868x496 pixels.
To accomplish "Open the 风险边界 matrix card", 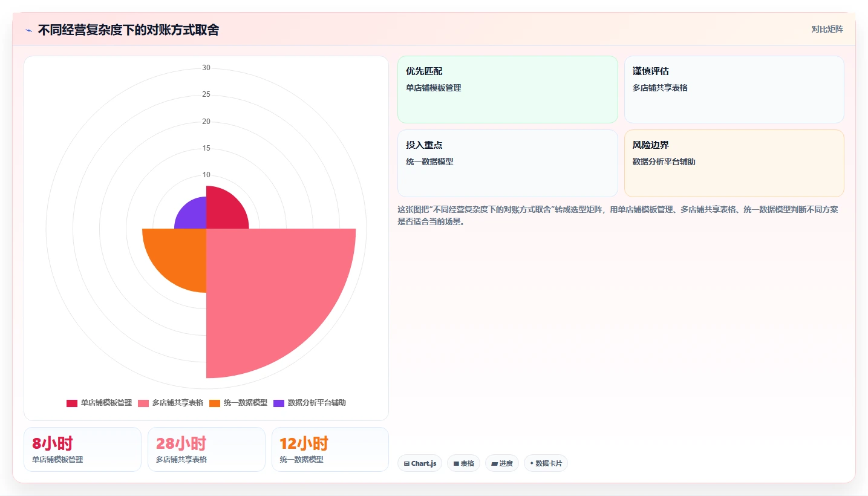I will 734,163.
